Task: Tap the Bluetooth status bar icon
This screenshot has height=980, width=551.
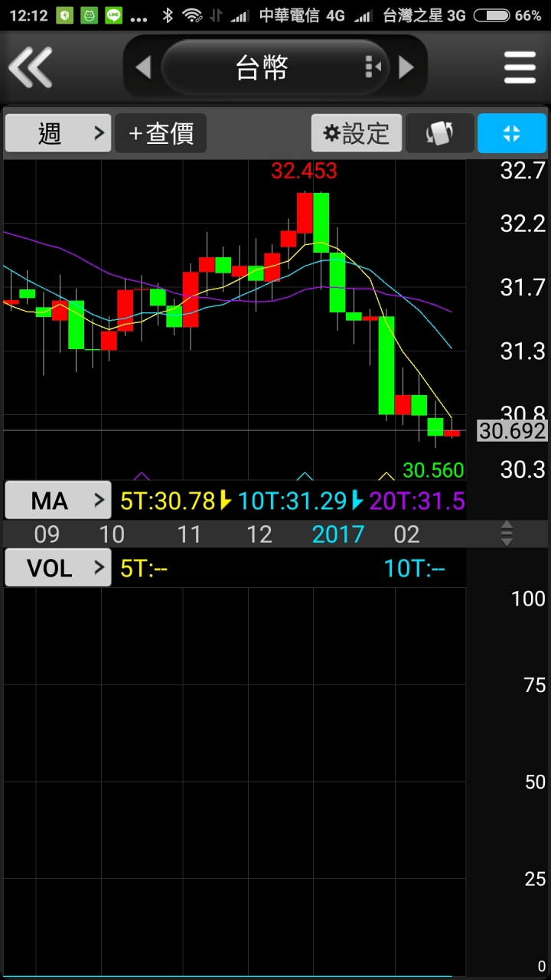Action: click(x=167, y=15)
